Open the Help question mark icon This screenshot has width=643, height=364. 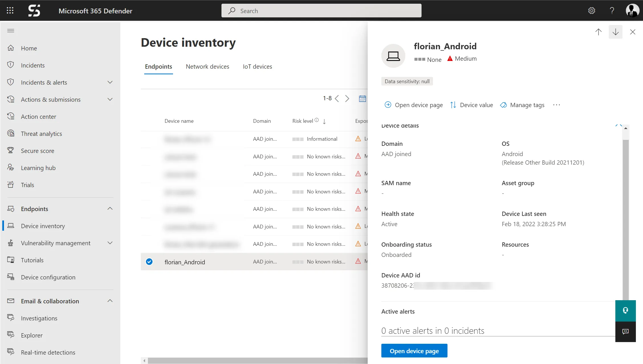612,11
